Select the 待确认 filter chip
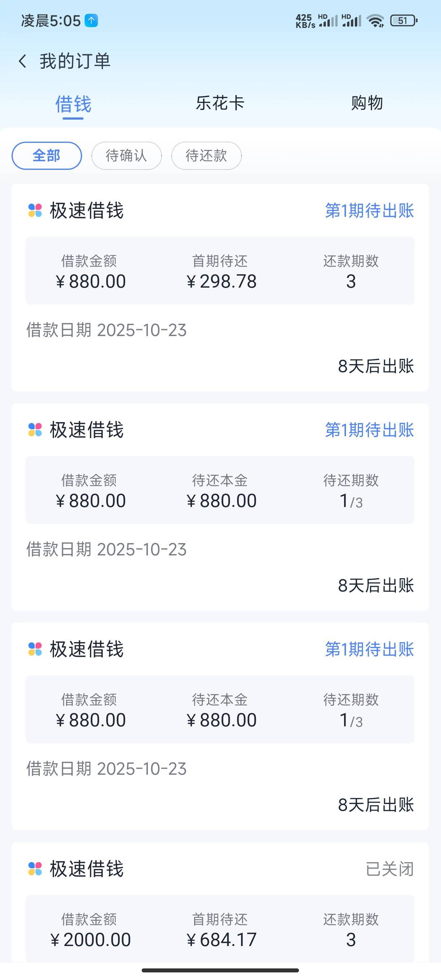 pos(126,156)
